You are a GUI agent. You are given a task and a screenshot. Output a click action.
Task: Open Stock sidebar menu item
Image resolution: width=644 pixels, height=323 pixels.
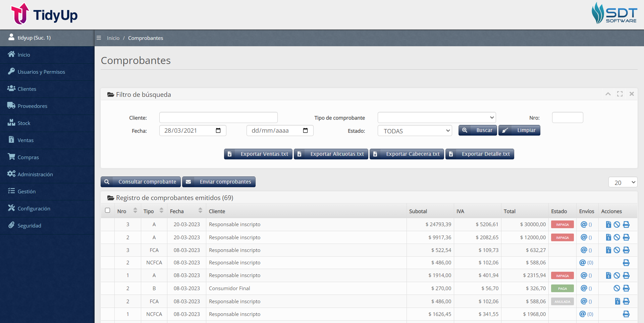[x=47, y=123]
